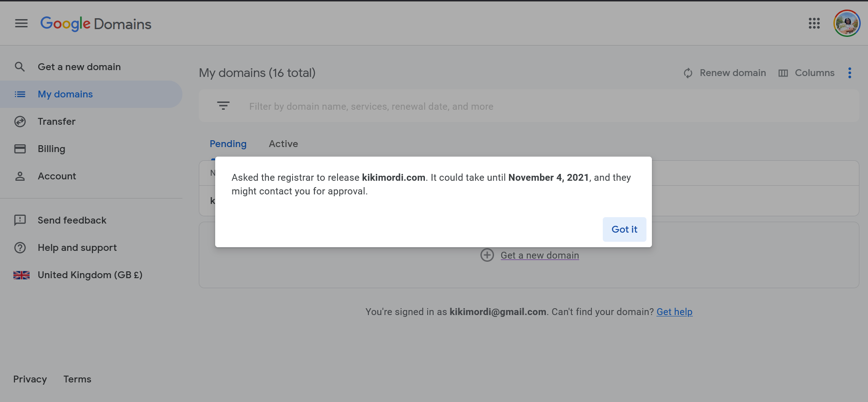
Task: Click the plus circle add icon
Action: click(487, 255)
